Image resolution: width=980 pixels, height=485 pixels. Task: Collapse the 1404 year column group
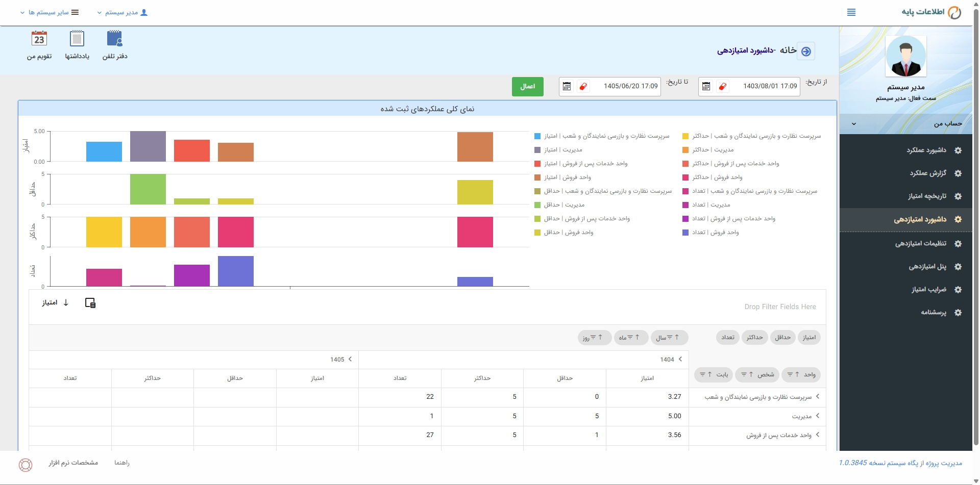coord(680,360)
